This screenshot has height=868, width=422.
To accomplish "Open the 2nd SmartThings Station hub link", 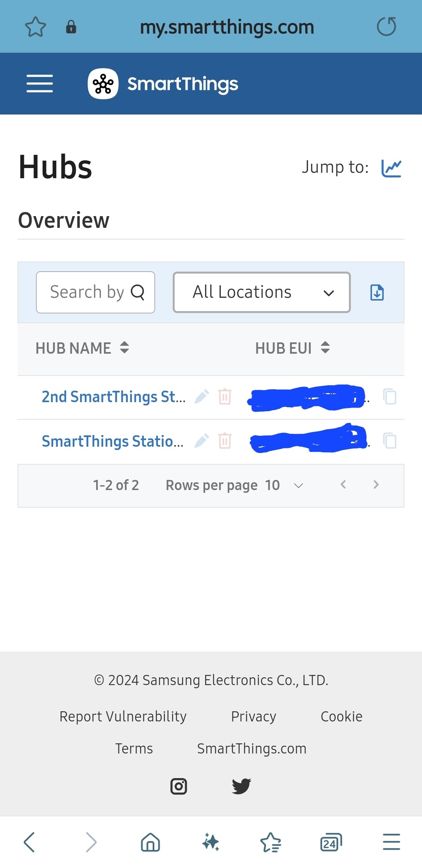I will (x=113, y=397).
